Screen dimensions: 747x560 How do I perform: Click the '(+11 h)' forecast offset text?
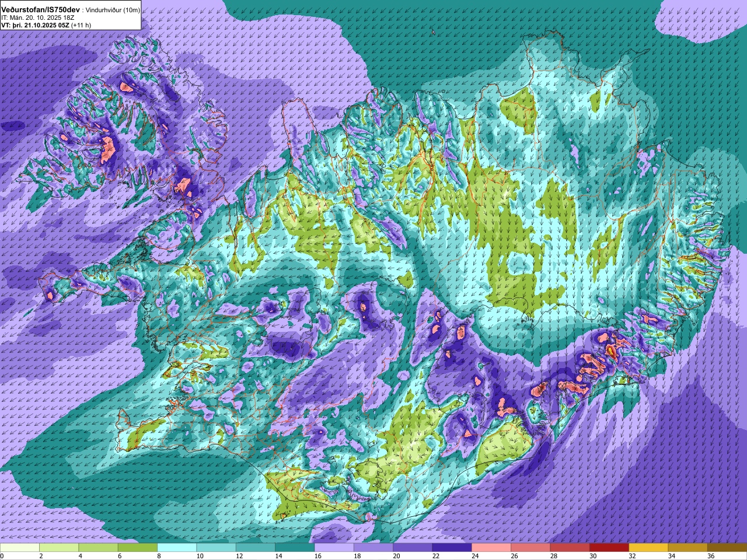(x=81, y=25)
